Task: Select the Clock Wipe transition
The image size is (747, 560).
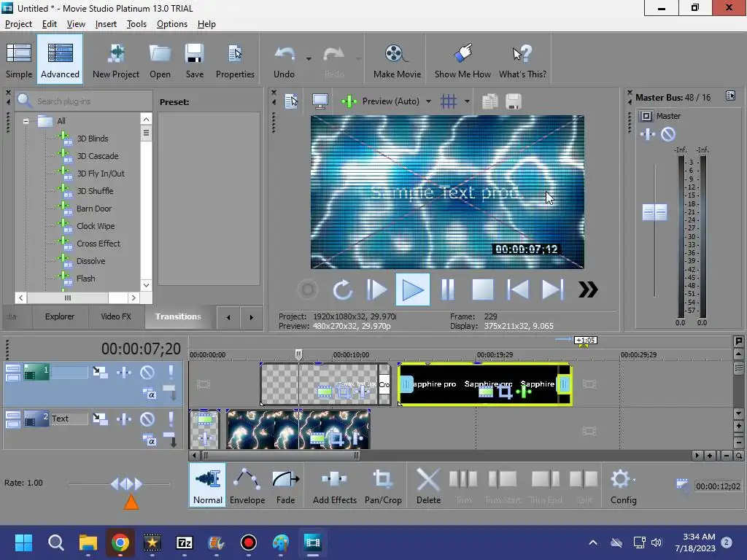Action: tap(96, 226)
